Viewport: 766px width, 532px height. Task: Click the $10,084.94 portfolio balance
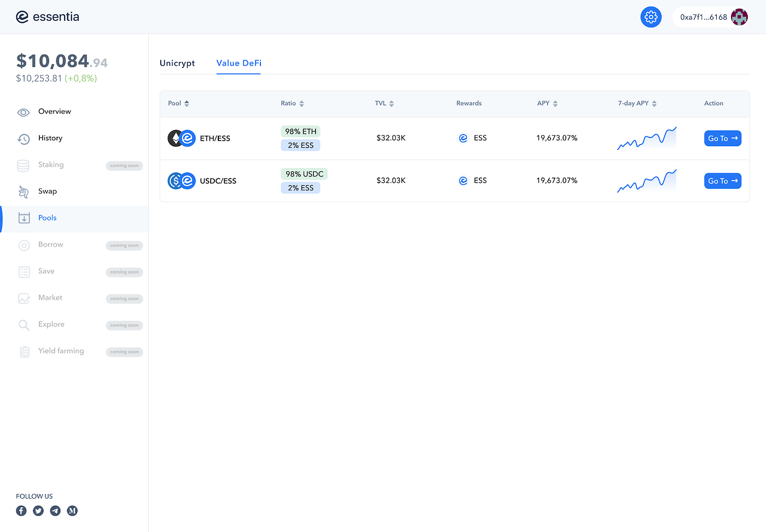tap(62, 61)
